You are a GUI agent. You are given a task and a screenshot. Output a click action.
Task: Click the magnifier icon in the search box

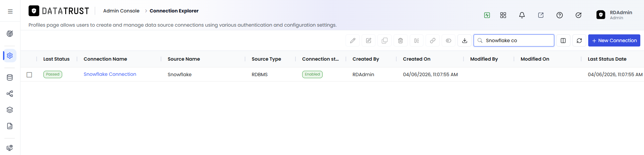pos(480,40)
